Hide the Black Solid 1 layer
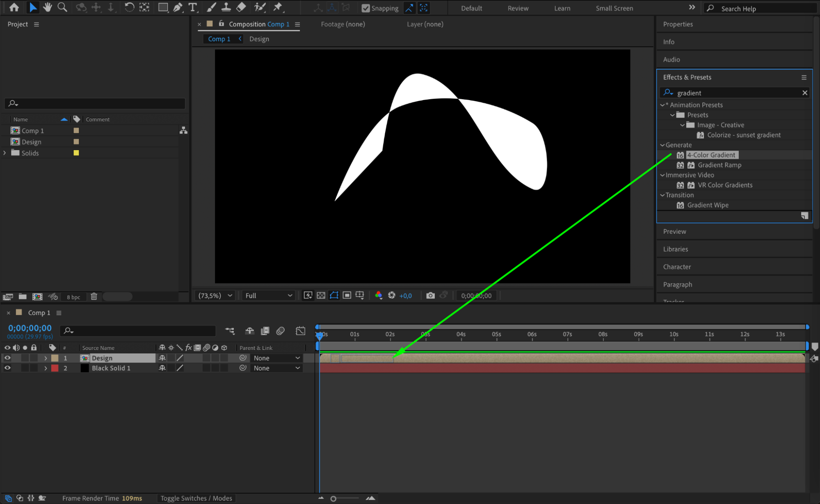 7,368
